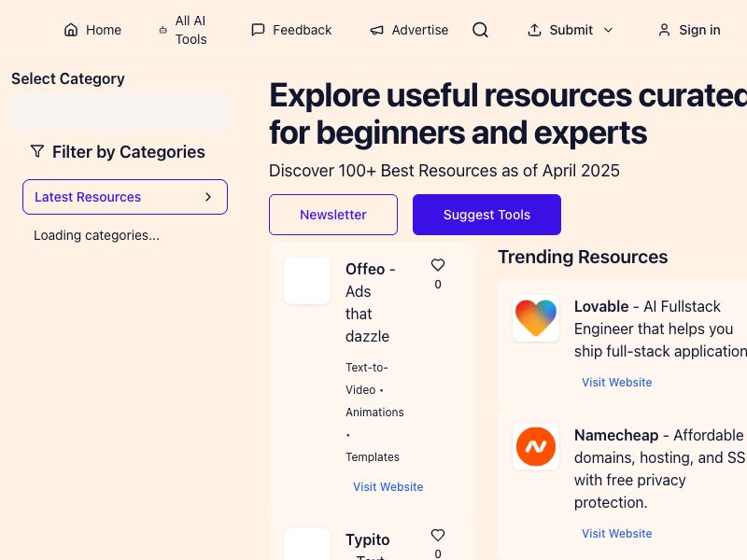Visit the Offeo website link

tap(388, 487)
